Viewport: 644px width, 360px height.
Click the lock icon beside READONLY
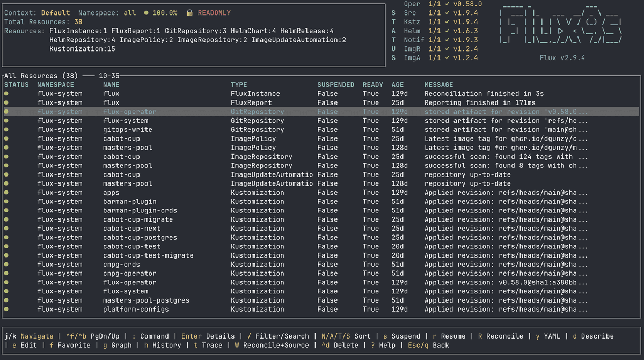pyautogui.click(x=189, y=13)
